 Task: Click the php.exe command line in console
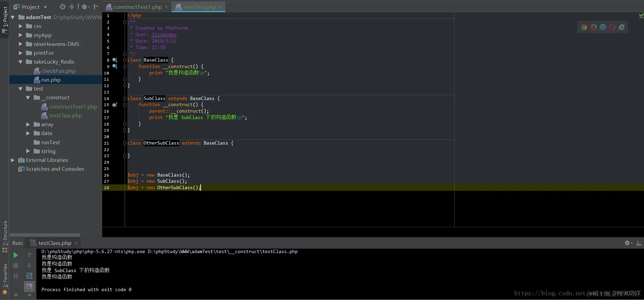point(169,251)
